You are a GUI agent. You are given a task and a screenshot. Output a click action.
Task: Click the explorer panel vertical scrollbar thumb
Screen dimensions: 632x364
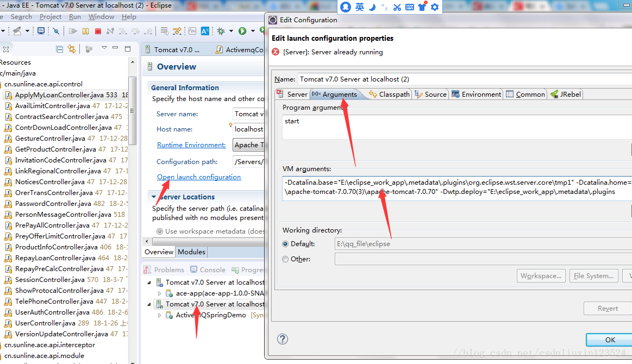(132, 110)
